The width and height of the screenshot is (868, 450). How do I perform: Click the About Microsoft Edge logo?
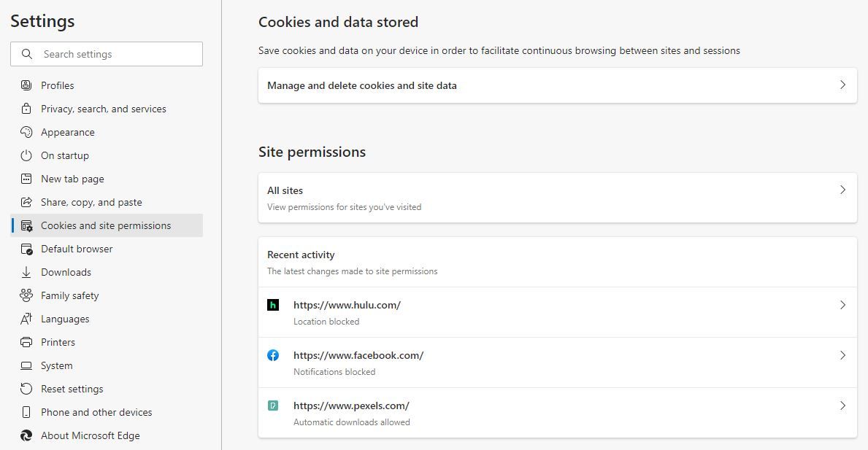(26, 435)
